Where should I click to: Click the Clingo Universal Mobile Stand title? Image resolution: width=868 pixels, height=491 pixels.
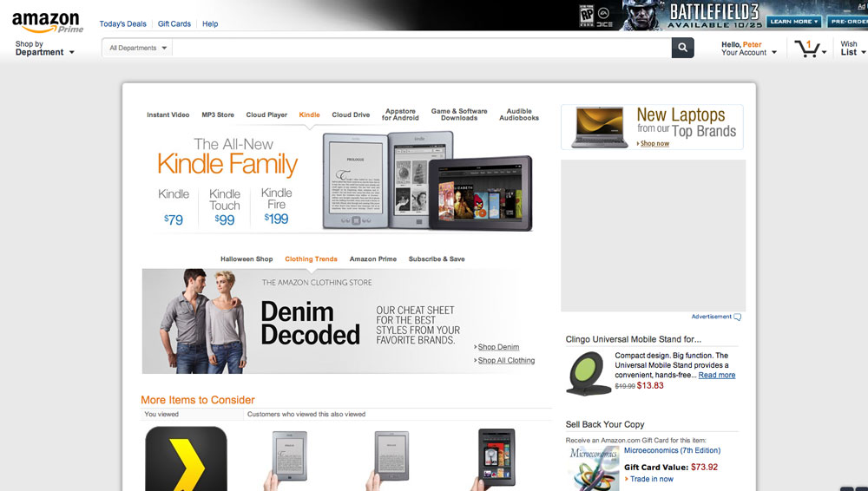tap(634, 339)
